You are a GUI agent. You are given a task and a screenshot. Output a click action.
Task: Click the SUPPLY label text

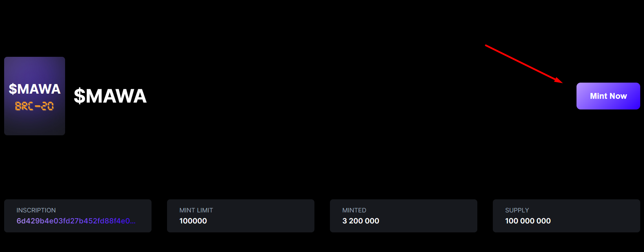click(517, 210)
